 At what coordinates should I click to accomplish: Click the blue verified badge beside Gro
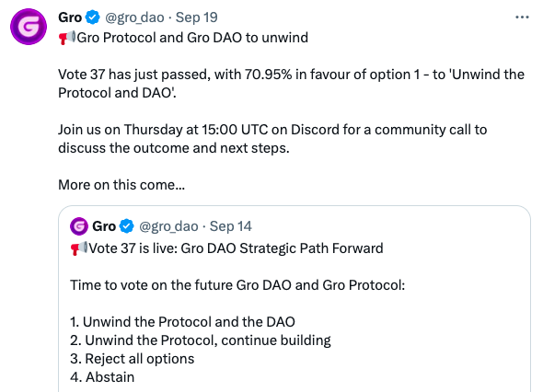coord(92,17)
